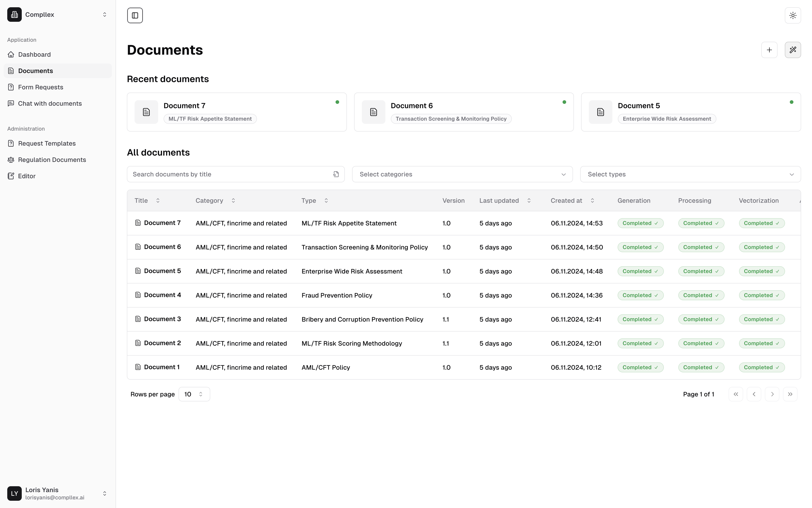Go to previous page button

click(x=754, y=394)
